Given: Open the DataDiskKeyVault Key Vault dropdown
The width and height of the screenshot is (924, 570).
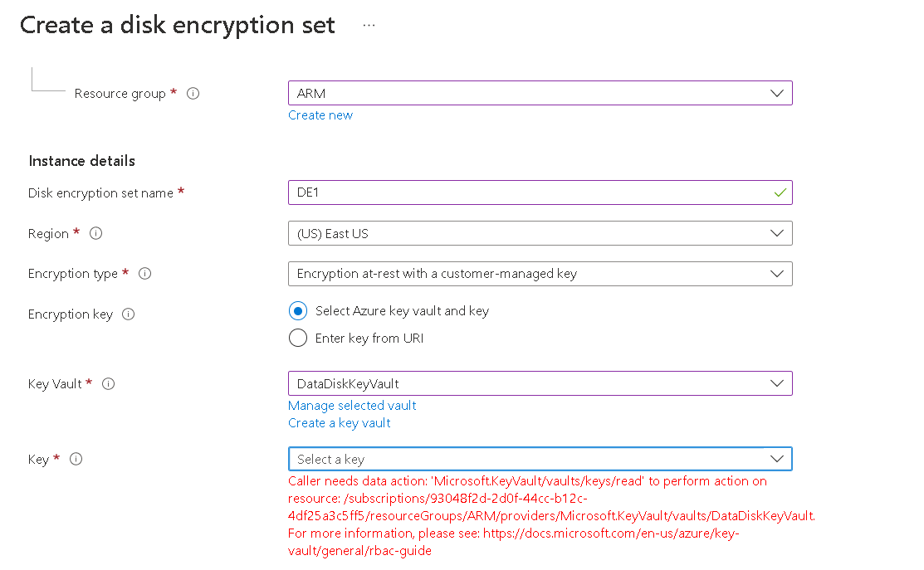Looking at the screenshot, I should coord(540,383).
